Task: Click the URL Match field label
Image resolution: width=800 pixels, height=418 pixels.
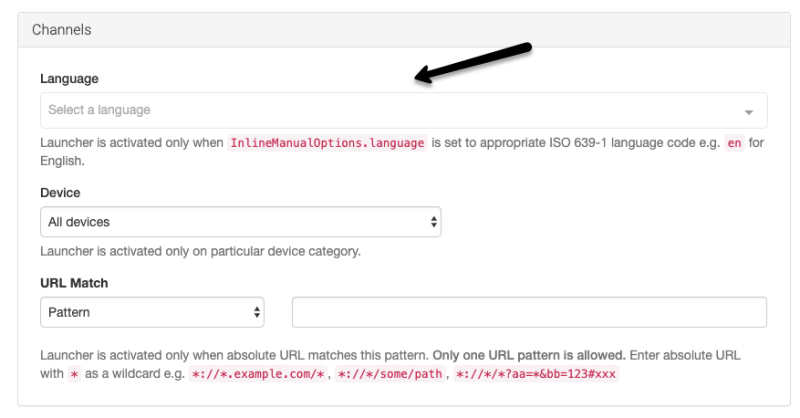Action: pyautogui.click(x=74, y=283)
